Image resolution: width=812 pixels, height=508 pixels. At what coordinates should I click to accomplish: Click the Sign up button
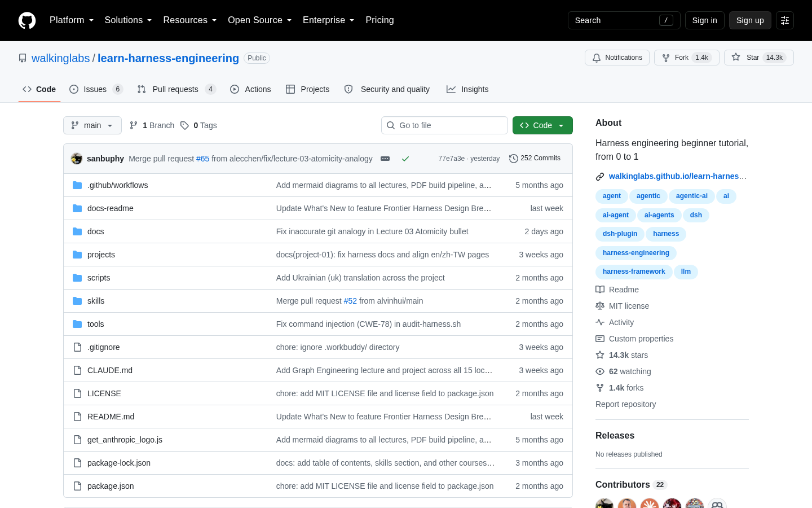pos(750,20)
